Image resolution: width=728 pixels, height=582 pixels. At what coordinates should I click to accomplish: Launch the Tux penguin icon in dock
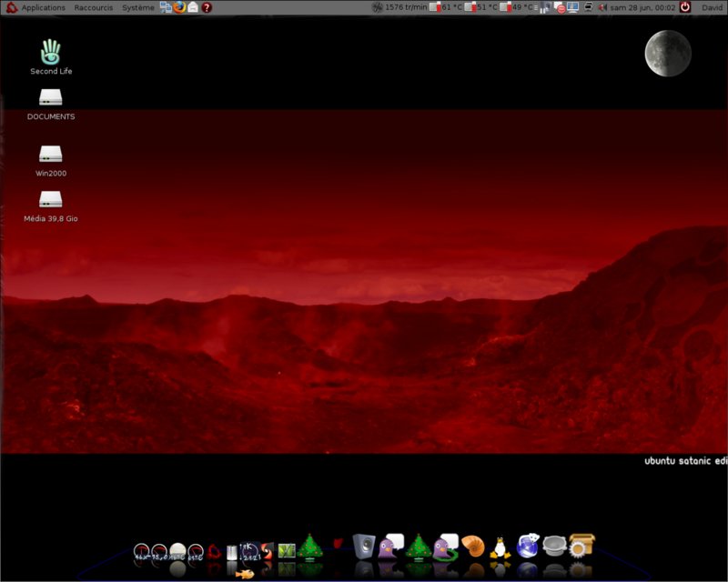[x=499, y=547]
